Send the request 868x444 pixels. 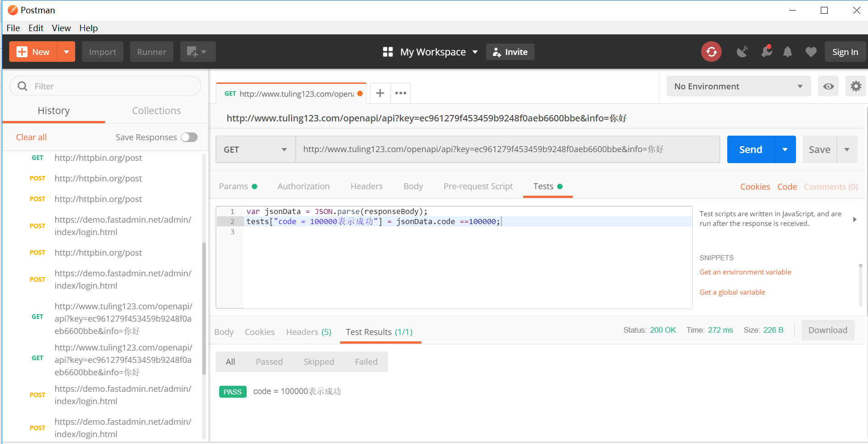(x=751, y=149)
